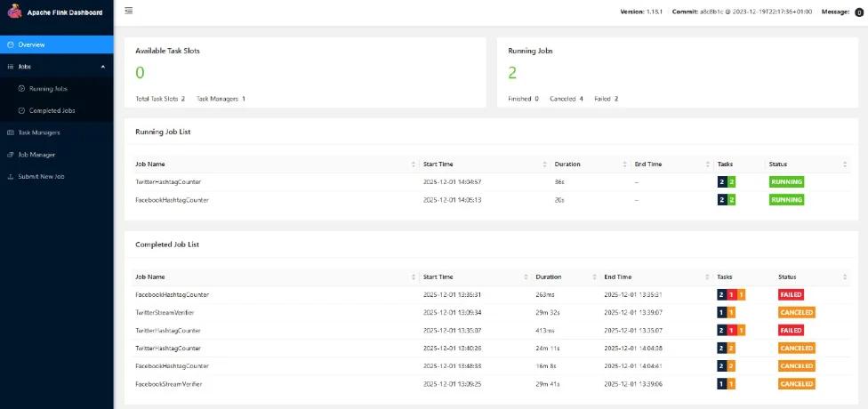Open Completed Jobs in sidebar

pos(56,110)
